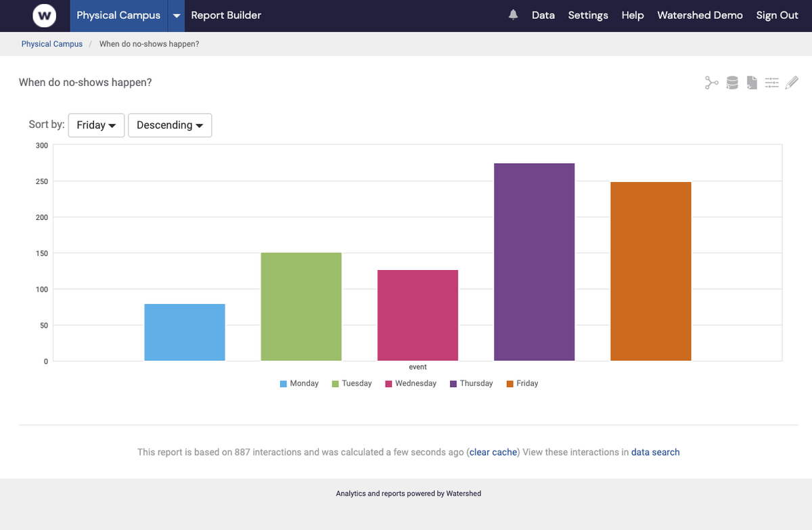812x530 pixels.
Task: Open the notifications bell
Action: click(512, 14)
